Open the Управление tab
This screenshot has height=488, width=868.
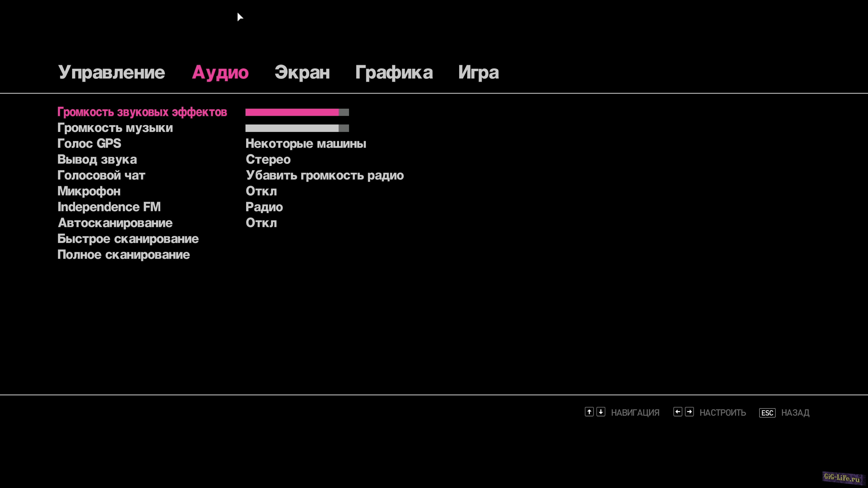pyautogui.click(x=111, y=72)
